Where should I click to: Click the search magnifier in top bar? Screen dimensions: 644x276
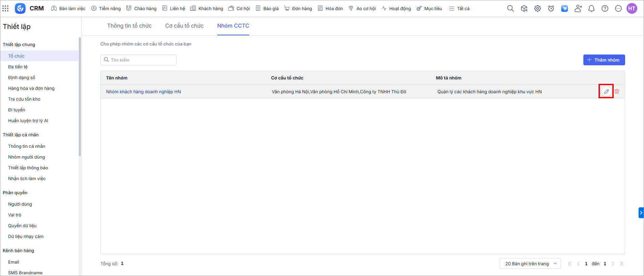pyautogui.click(x=511, y=8)
